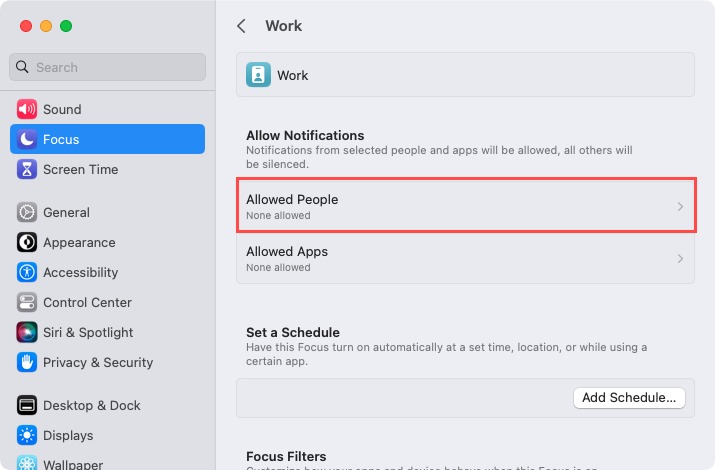
Task: Open the General settings pane
Action: click(x=108, y=212)
